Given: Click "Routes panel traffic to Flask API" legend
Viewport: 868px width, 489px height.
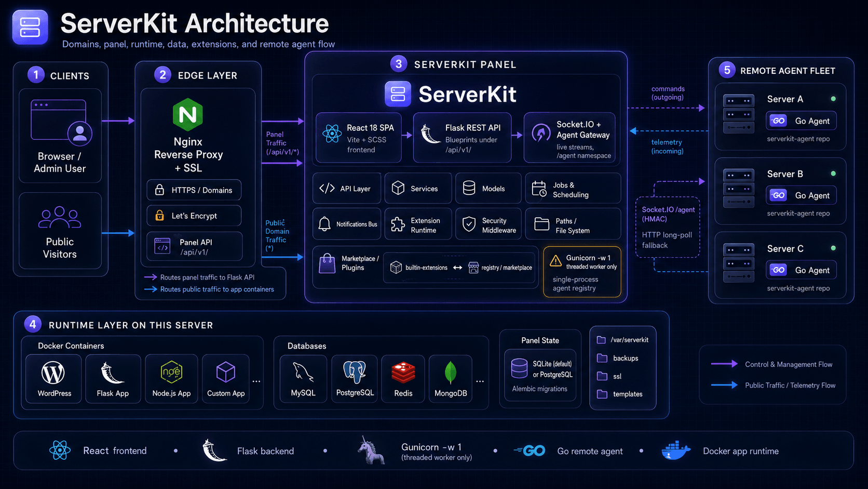Looking at the screenshot, I should [199, 277].
